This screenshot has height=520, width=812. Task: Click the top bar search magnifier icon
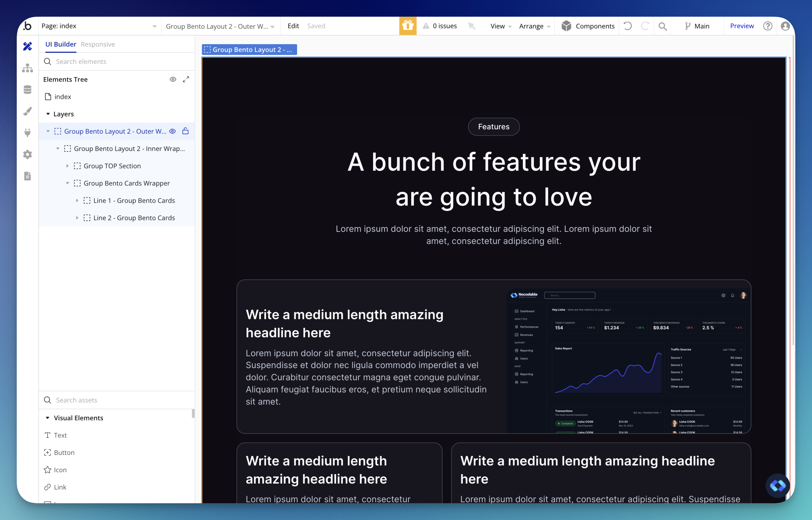tap(663, 26)
